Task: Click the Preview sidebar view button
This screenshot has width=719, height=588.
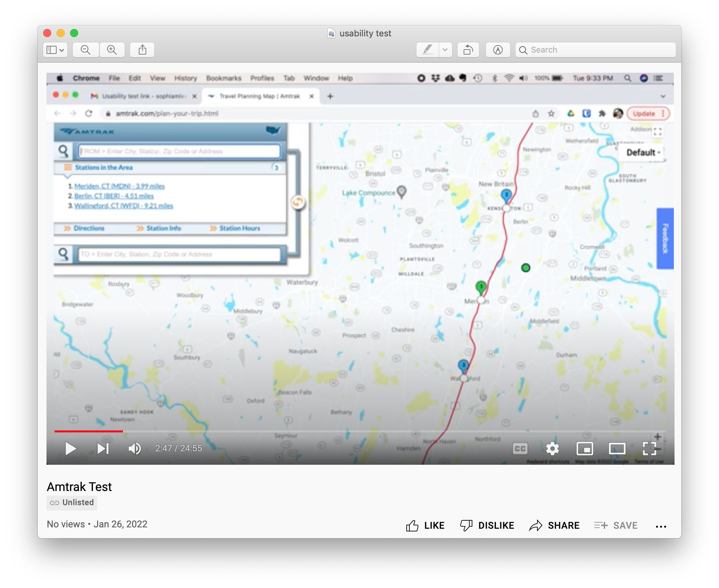Action: tap(55, 50)
